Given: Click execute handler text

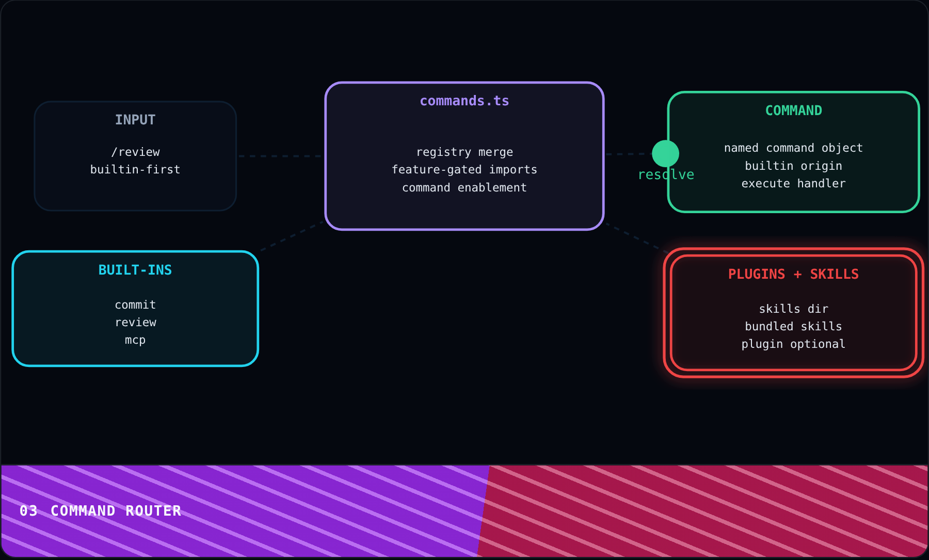Looking at the screenshot, I should pos(793,183).
